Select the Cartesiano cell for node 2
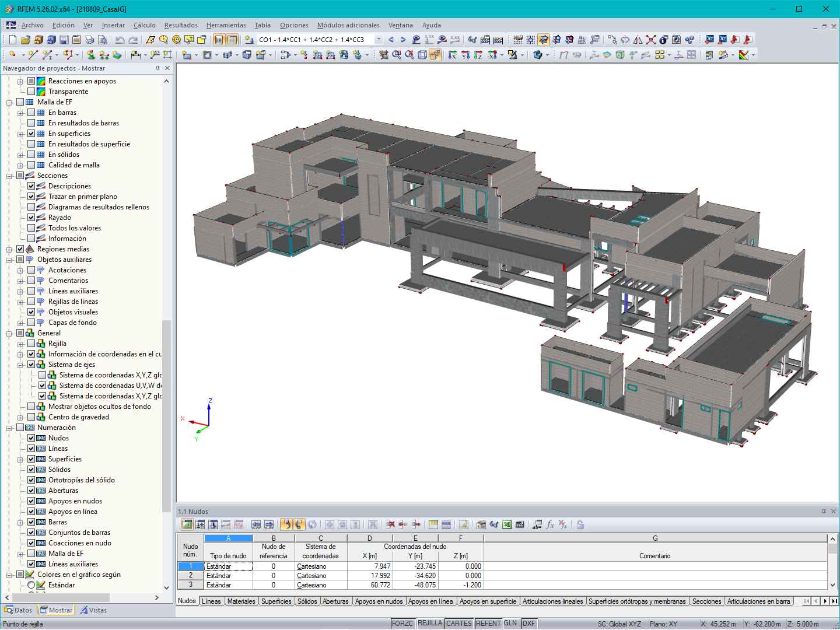The image size is (840, 630). coord(320,575)
